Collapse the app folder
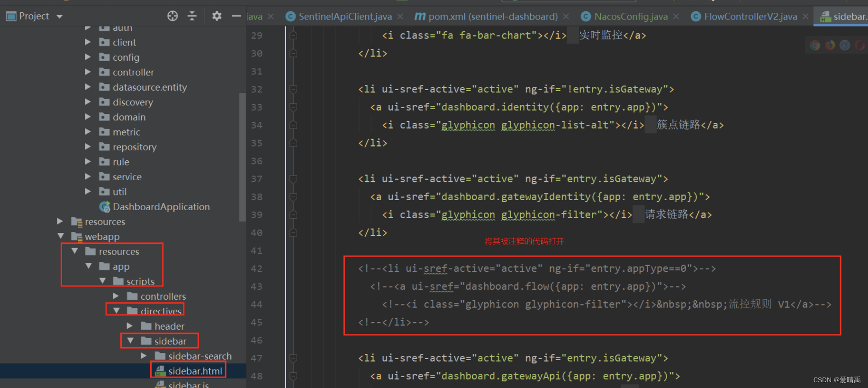This screenshot has width=868, height=388. click(x=89, y=266)
